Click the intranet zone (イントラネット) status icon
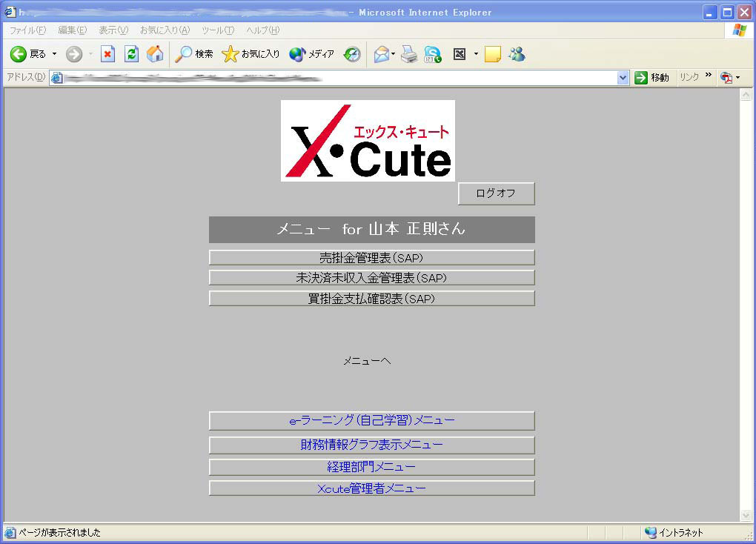Viewport: 756px width, 544px height. point(651,532)
